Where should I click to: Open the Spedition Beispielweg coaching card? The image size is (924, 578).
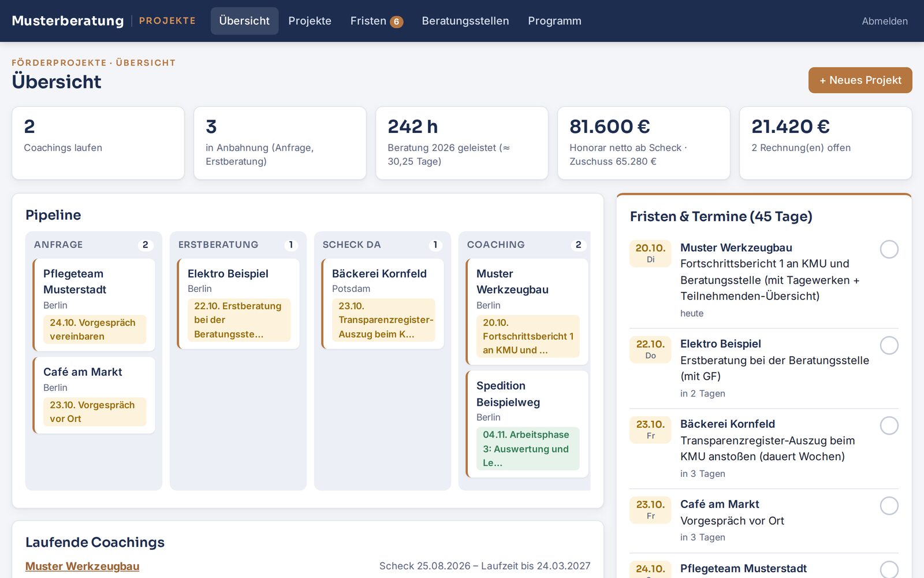click(527, 424)
